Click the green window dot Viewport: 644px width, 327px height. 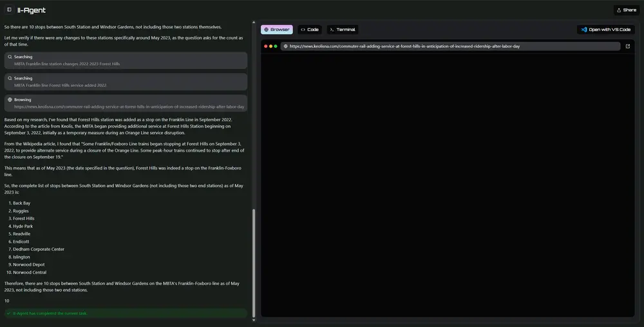pos(276,46)
